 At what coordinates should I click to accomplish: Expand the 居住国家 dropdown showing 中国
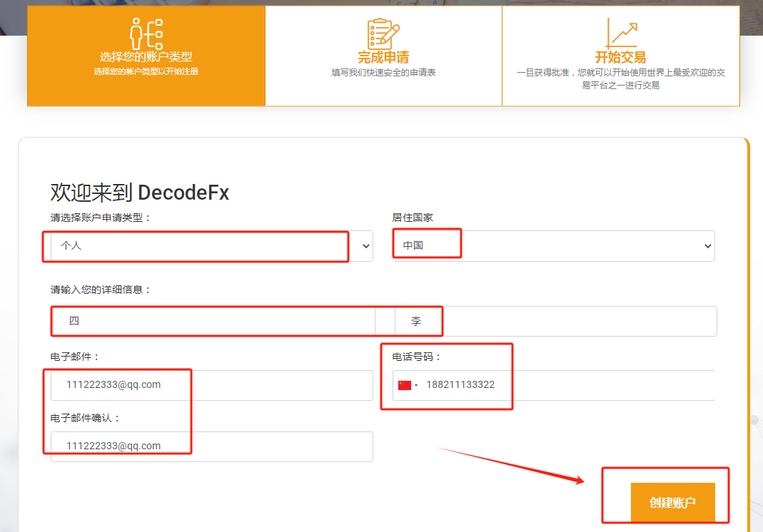[553, 246]
